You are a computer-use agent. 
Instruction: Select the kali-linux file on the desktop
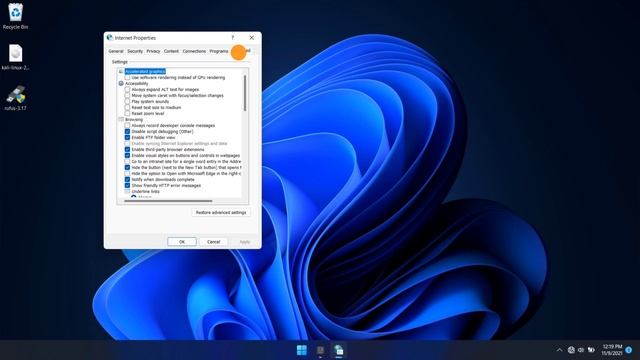(16, 57)
